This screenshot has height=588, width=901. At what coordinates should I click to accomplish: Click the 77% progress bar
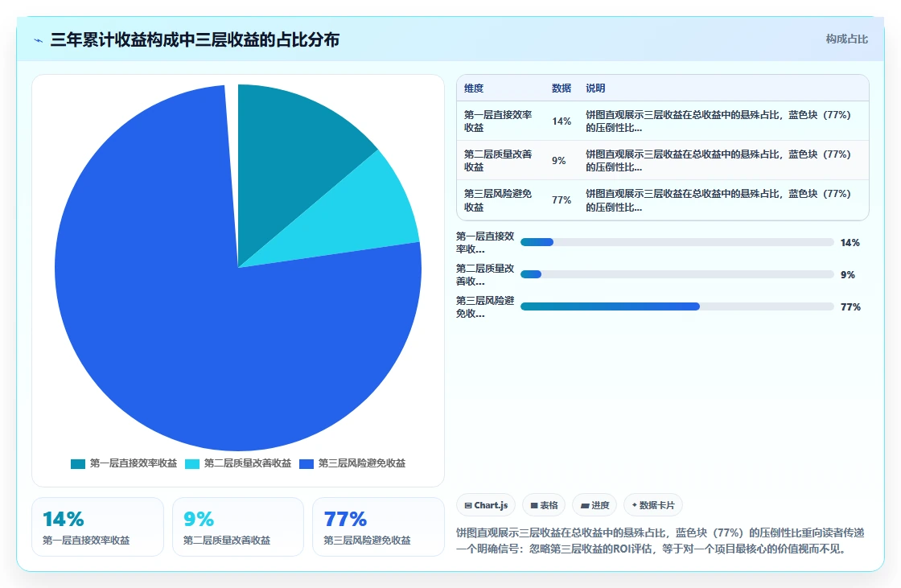coord(677,307)
